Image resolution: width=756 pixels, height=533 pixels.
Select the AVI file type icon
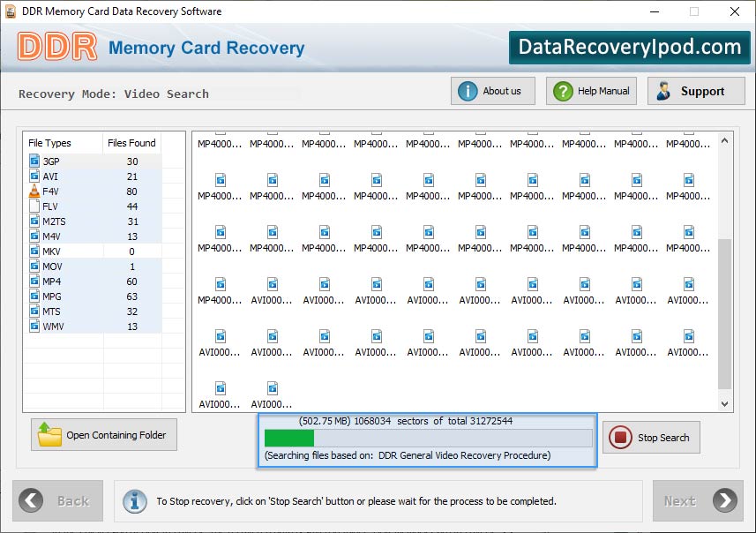pos(34,176)
